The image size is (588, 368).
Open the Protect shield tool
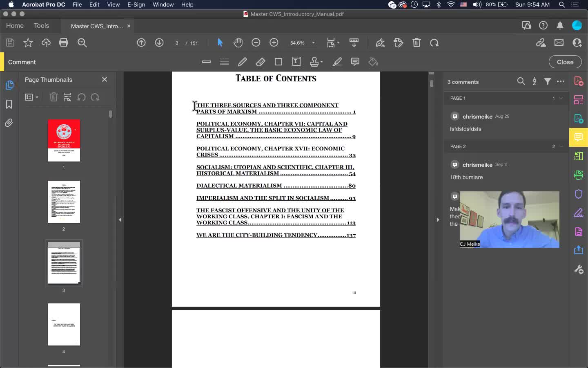(x=579, y=194)
